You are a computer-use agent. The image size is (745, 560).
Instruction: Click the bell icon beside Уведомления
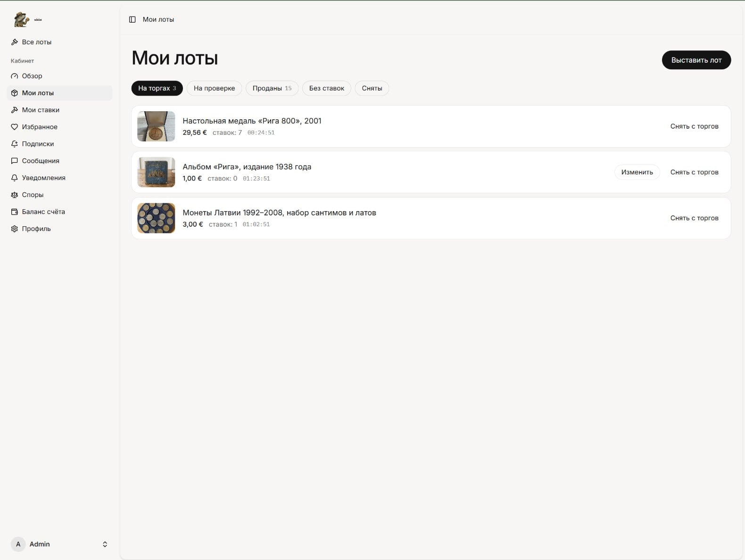point(15,178)
